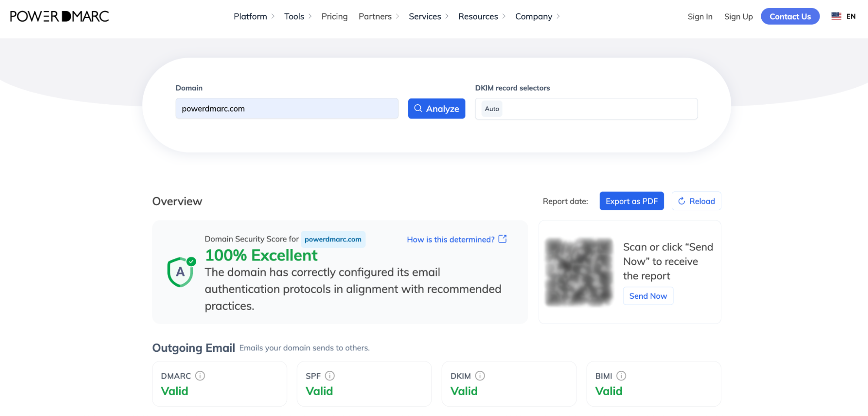Click the external link icon beside 'How is this determined?'

pos(502,239)
